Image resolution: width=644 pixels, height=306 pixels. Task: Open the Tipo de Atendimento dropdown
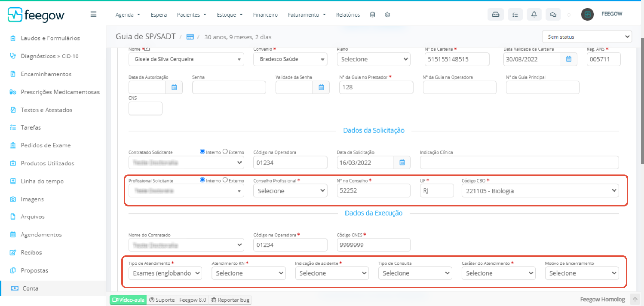pyautogui.click(x=165, y=273)
